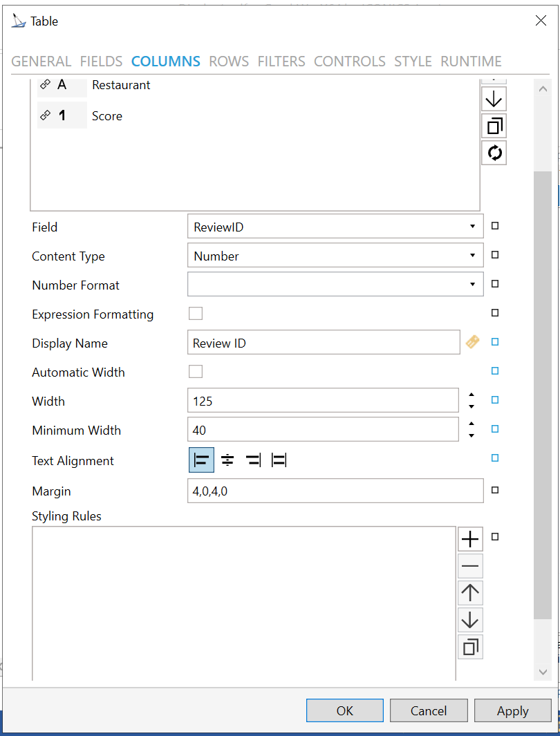This screenshot has height=736, width=560.
Task: Click the duplicate column icon
Action: click(x=494, y=126)
